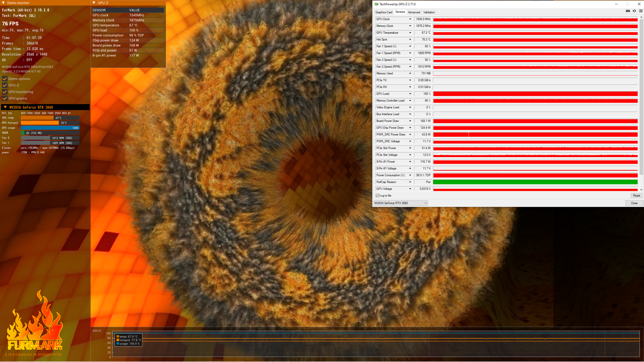Open the Fan 1 Speed (RPM) dropdown

coord(411,53)
